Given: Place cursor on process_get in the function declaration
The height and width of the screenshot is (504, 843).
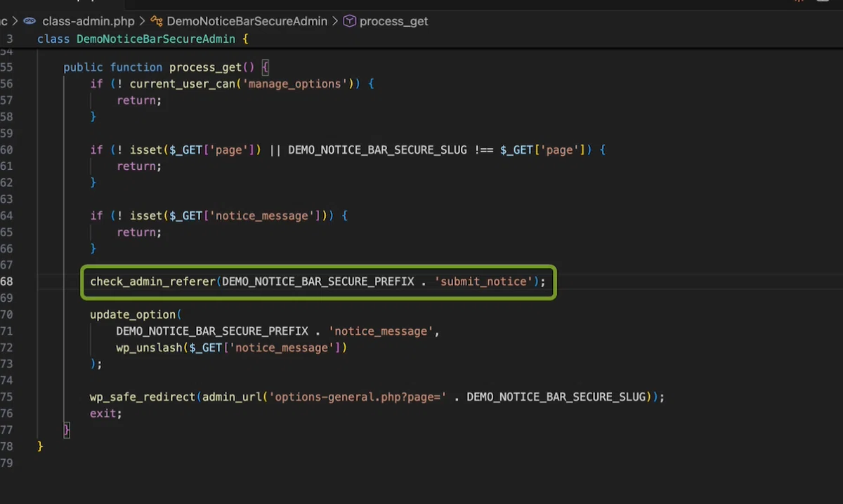Looking at the screenshot, I should [x=205, y=67].
